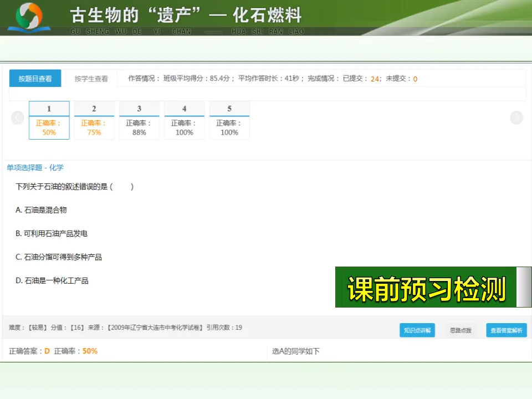
Task: Click the average answer time 41秒
Action: [292, 78]
